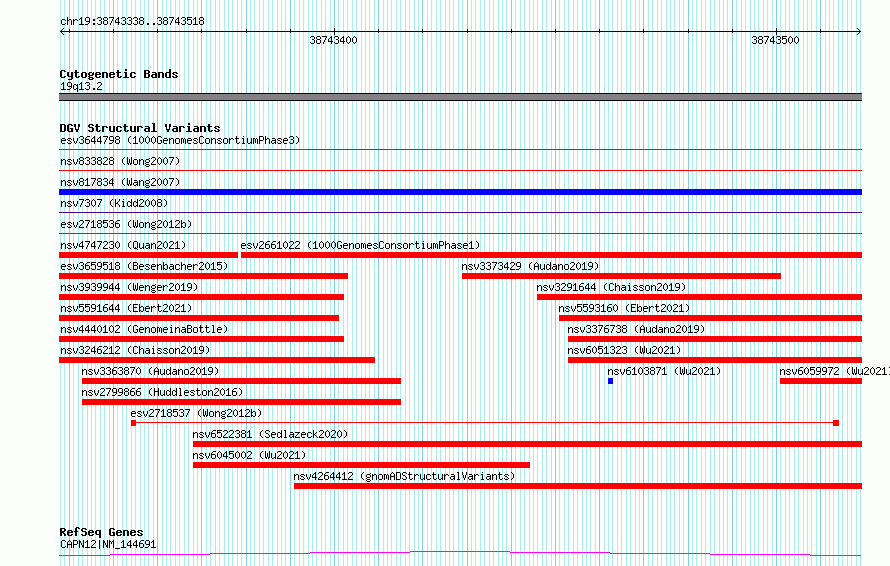Click the nsv4264412 red variant bar
Image resolution: width=890 pixels, height=566 pixels.
coord(578,486)
